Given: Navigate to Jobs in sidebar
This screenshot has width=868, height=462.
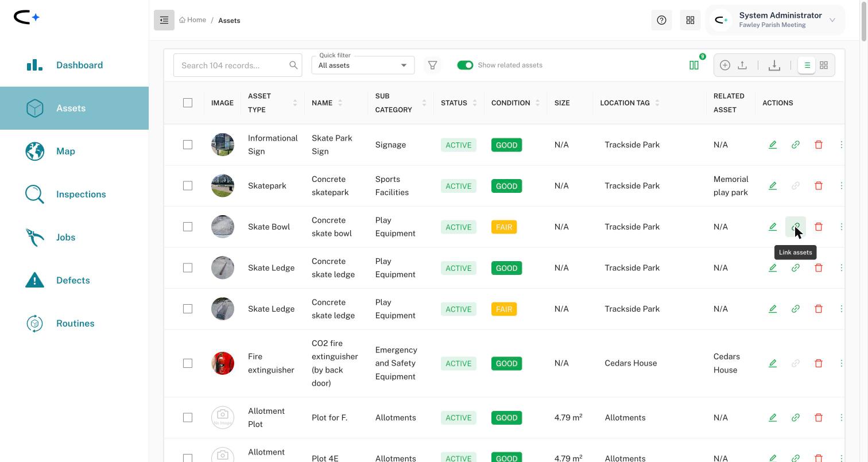Looking at the screenshot, I should coord(74,237).
